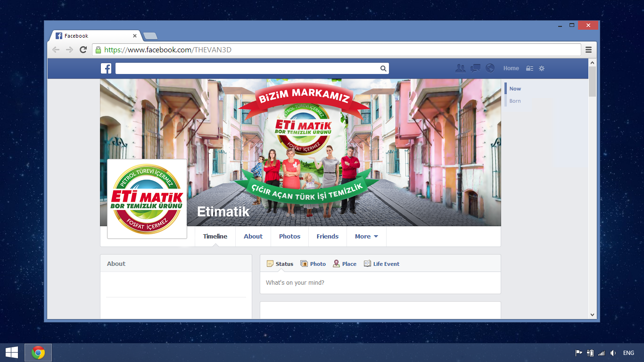Screen dimensions: 644x362
Task: Click the Etimatik profile name
Action: point(223,212)
